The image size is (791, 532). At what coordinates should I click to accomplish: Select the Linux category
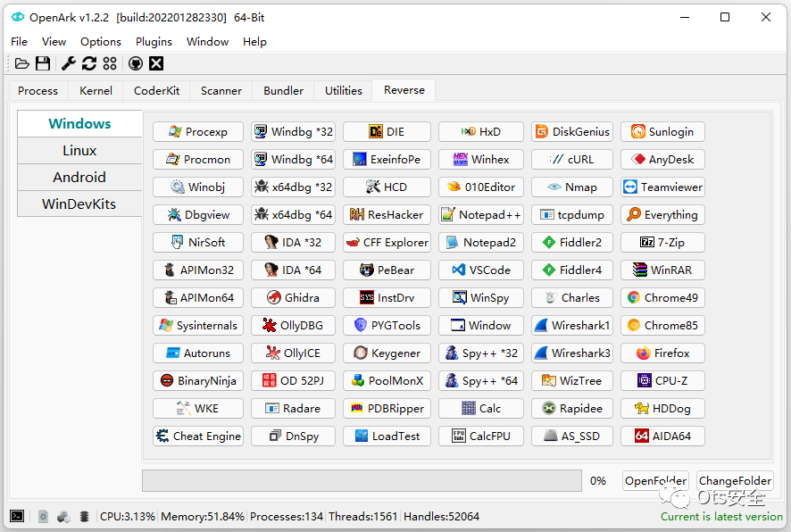79,150
